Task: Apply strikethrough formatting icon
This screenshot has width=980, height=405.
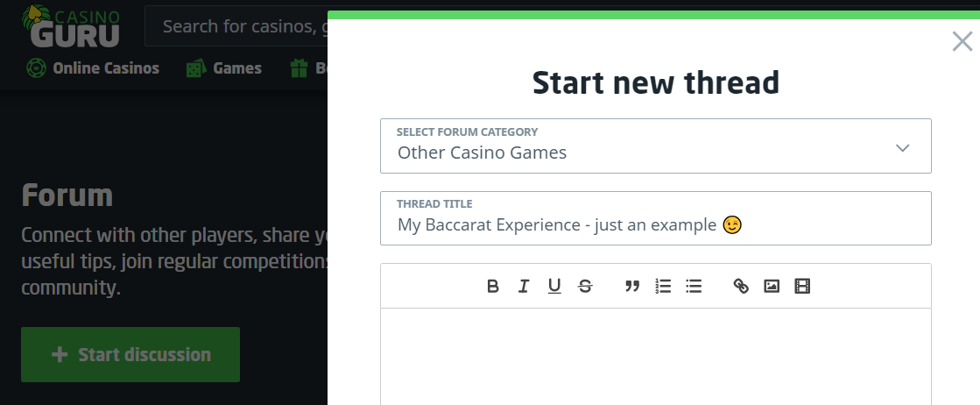Action: 585,286
